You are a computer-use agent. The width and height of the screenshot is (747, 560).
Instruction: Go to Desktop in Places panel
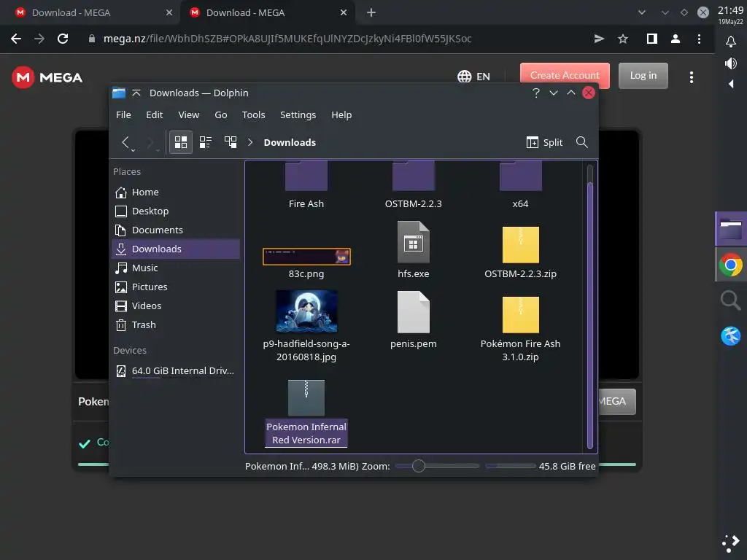point(176,211)
